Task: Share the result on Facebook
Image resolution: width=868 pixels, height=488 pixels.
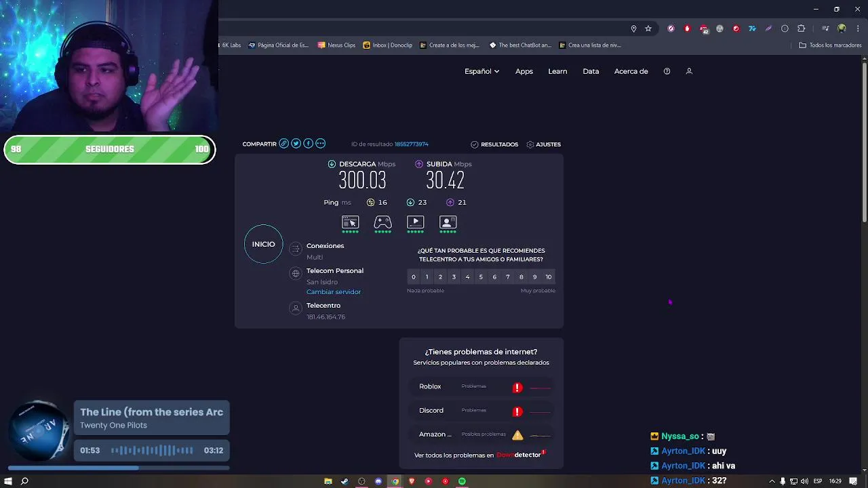Action: (x=308, y=144)
